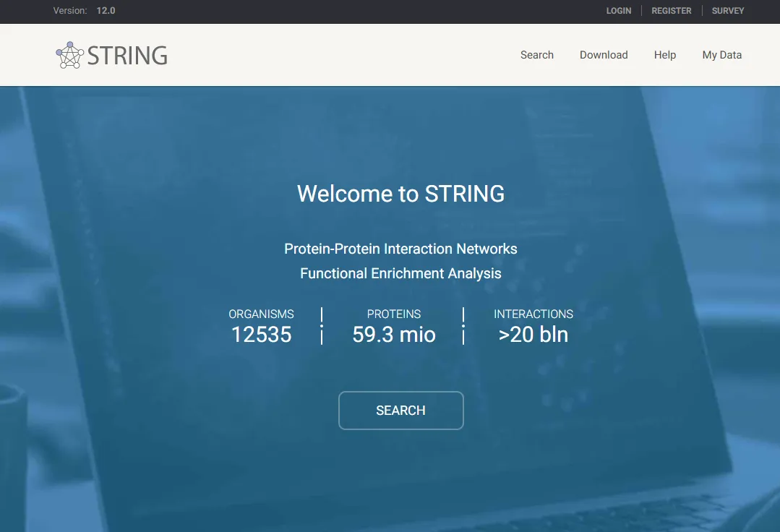Click the Functional Enrichment Analysis text
Screen dimensions: 780x532
click(x=400, y=273)
